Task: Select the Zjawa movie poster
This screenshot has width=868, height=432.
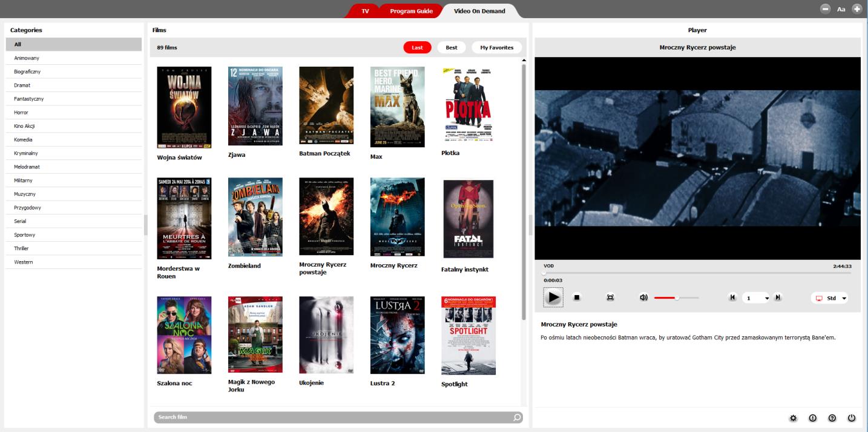Action: (x=255, y=106)
